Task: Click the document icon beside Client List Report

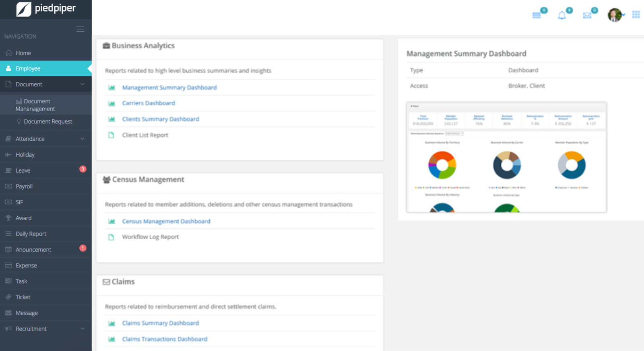Action: click(x=111, y=135)
